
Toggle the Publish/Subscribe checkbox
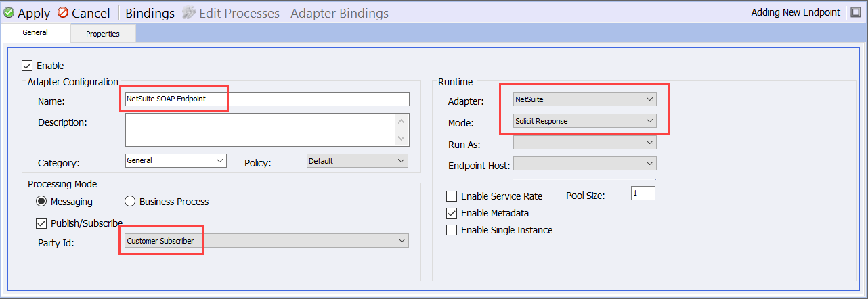click(41, 223)
